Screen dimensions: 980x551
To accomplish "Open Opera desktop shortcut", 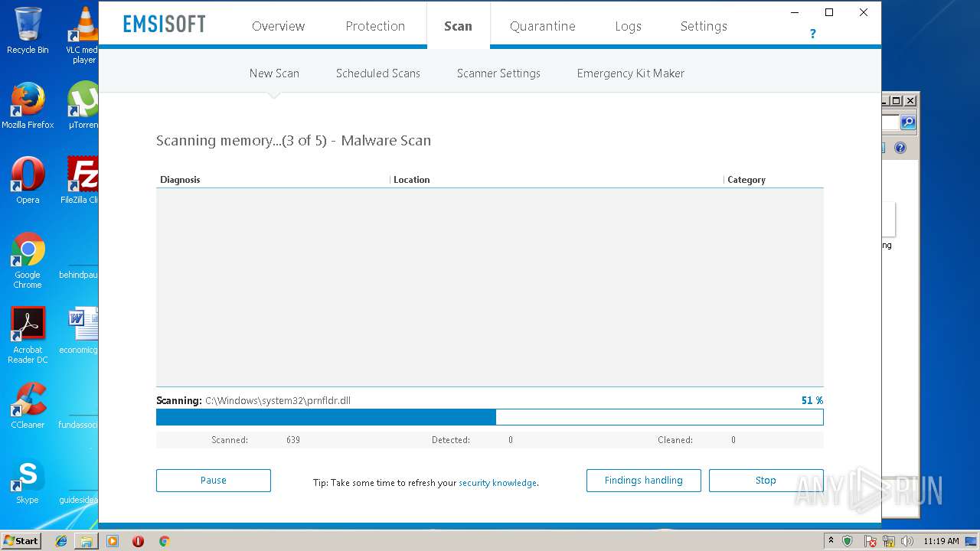I will [x=28, y=181].
